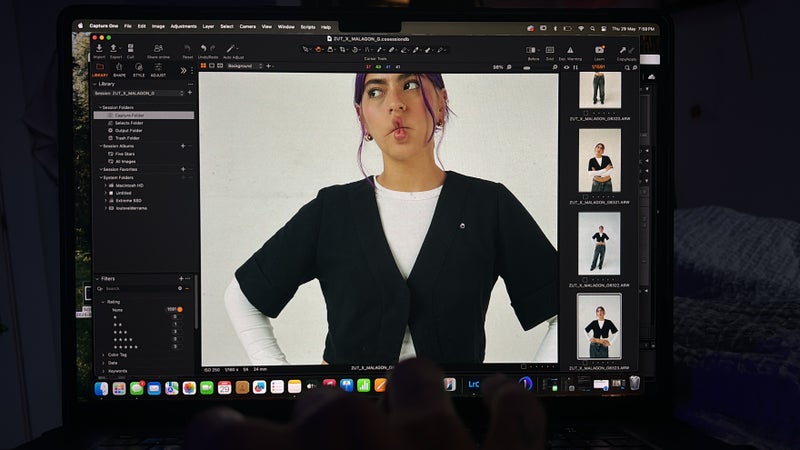Expand the Macintosh HD folder

106,186
